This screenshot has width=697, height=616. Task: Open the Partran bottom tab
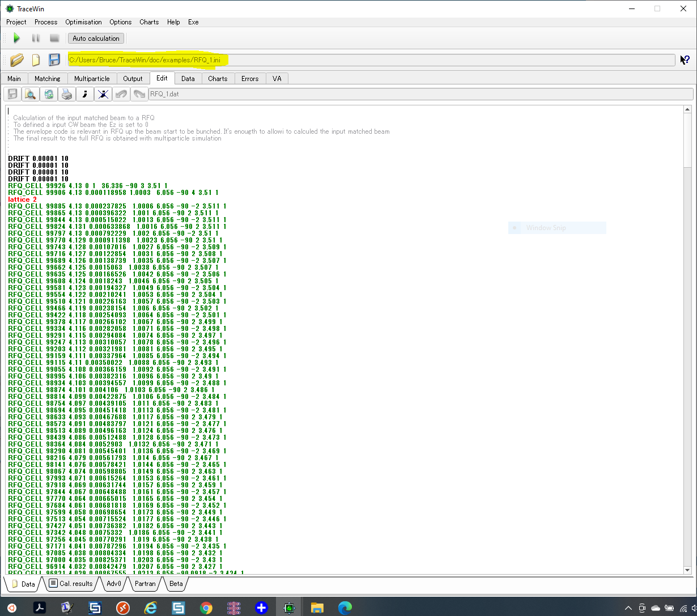pyautogui.click(x=145, y=583)
